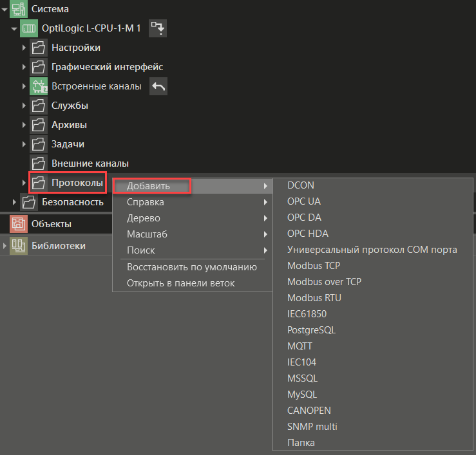This screenshot has height=455, width=476.
Task: Add the IEC104 protocol
Action: point(373,362)
